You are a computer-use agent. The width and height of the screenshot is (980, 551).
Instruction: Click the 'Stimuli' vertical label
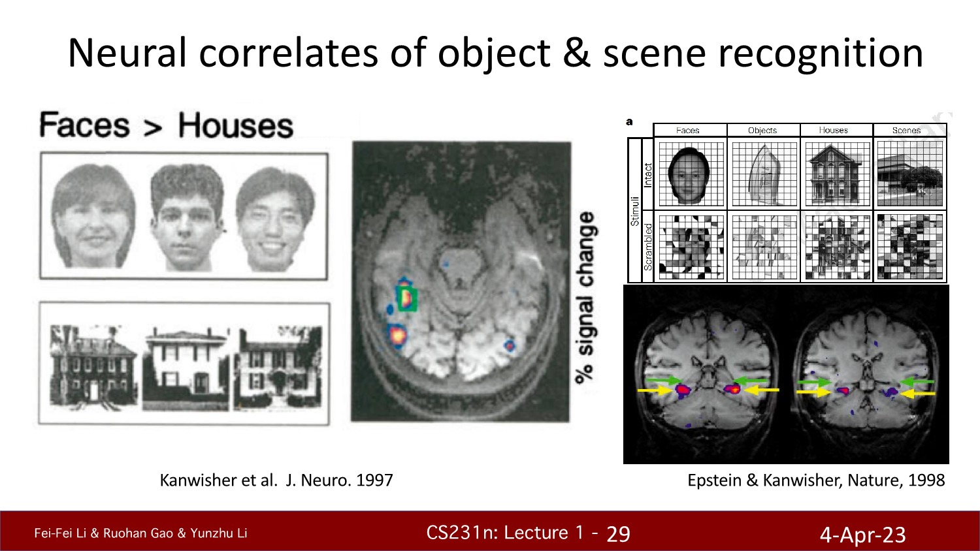[x=634, y=211]
